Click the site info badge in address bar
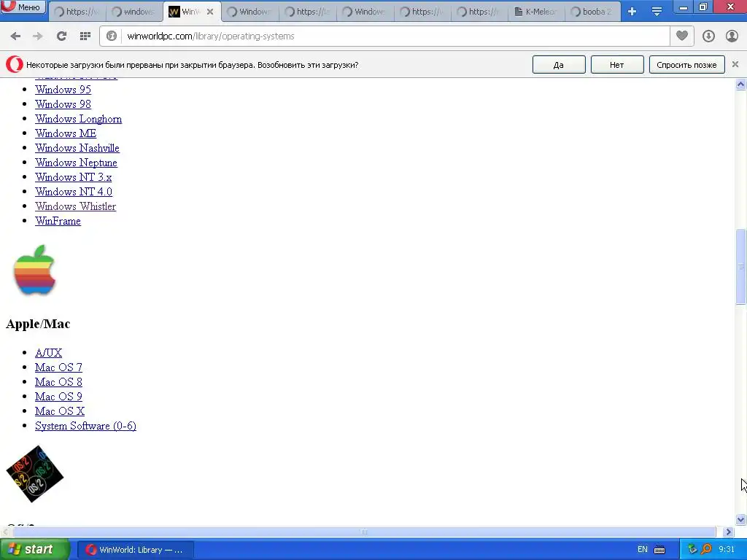Viewport: 747px width, 560px height. pos(112,36)
